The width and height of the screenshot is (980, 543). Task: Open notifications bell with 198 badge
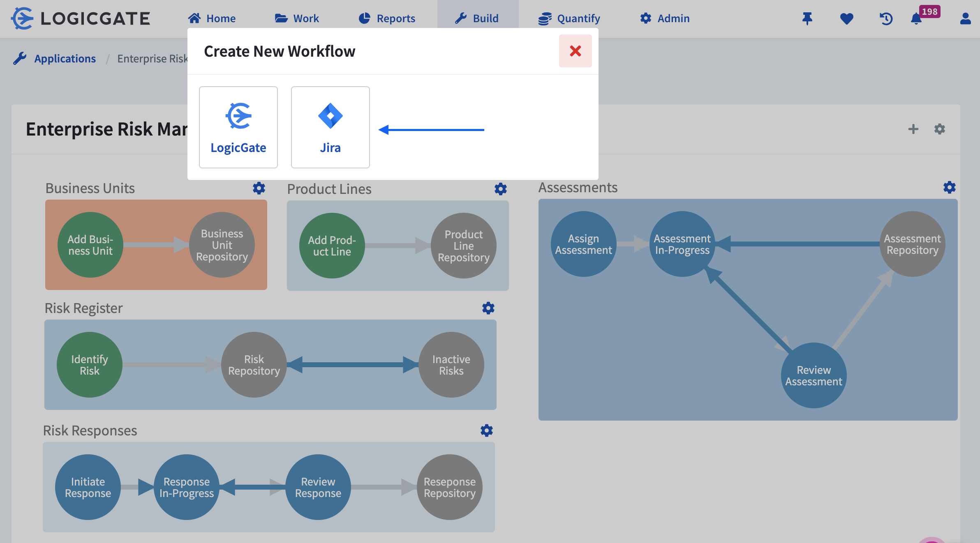(x=916, y=18)
